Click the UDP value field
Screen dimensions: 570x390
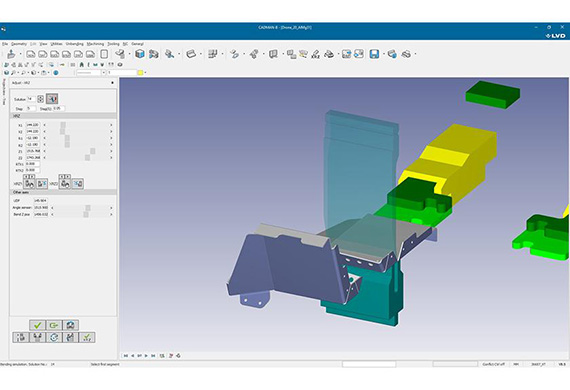coord(41,201)
